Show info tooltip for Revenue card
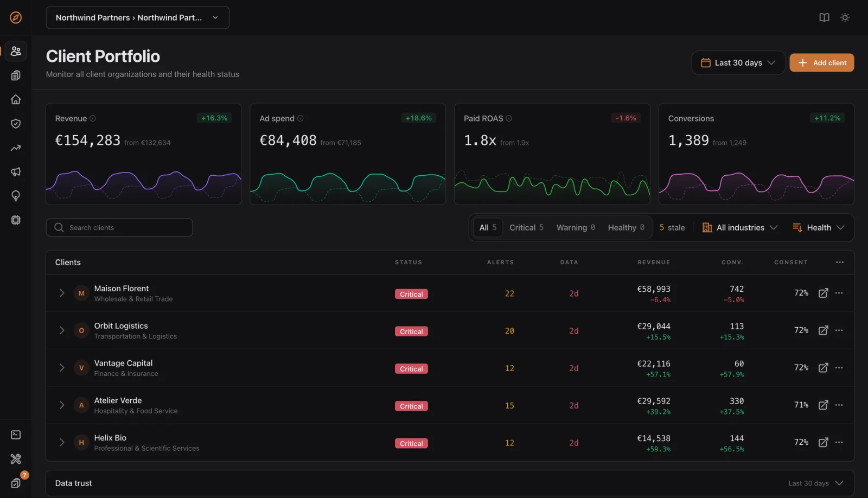 coord(93,118)
